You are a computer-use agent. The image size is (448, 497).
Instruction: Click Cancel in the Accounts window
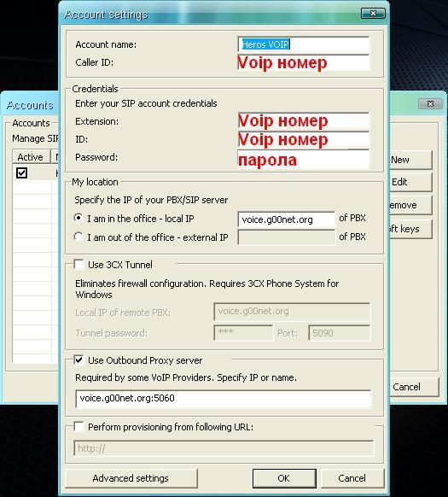coord(414,387)
